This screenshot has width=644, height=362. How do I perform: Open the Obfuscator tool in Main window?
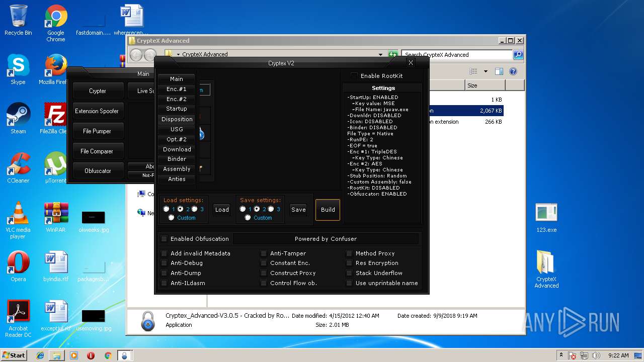coord(98,171)
